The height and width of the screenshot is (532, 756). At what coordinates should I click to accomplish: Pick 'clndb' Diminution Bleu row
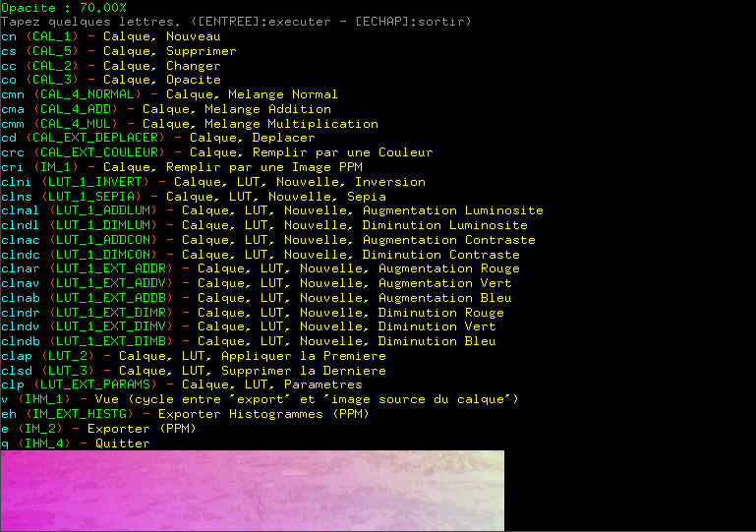pos(249,341)
